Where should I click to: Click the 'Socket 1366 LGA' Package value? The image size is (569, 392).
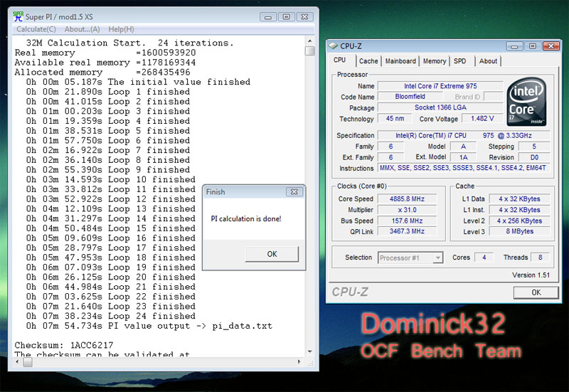pyautogui.click(x=440, y=107)
